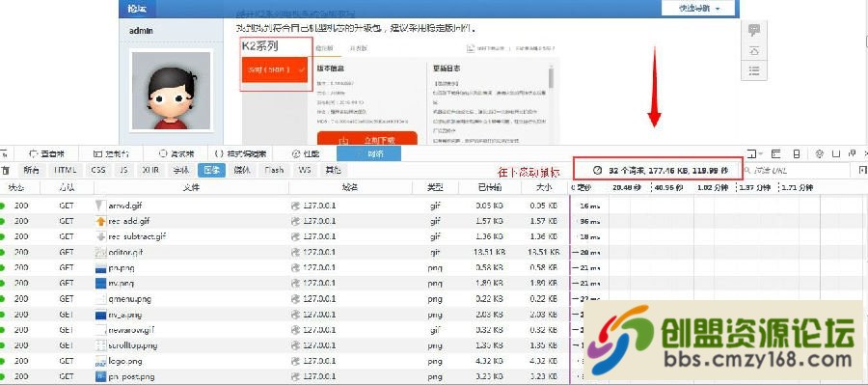Toggle the HTML request filter
Screen dimensions: 868x385
[65, 170]
